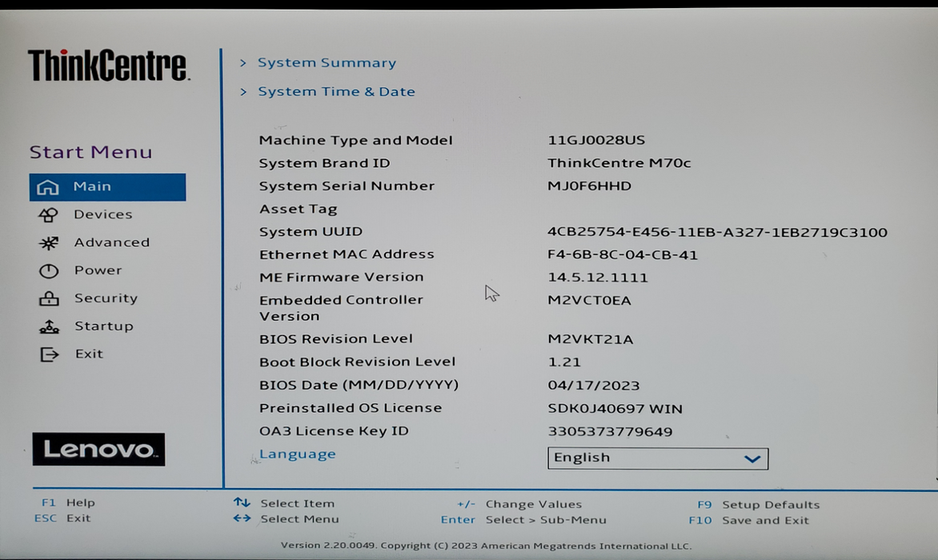
Task: Click the System UUID value
Action: click(717, 233)
